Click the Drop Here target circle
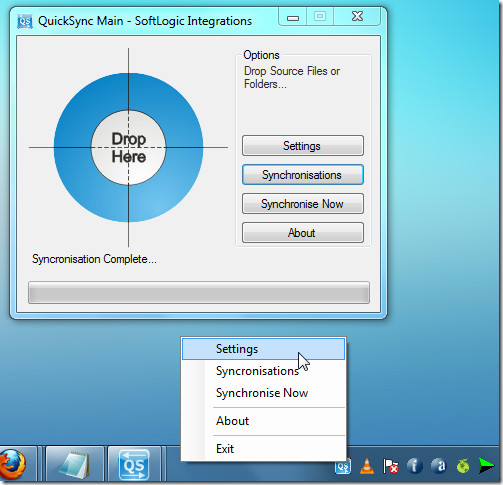Image resolution: width=503 pixels, height=485 pixels. (128, 147)
